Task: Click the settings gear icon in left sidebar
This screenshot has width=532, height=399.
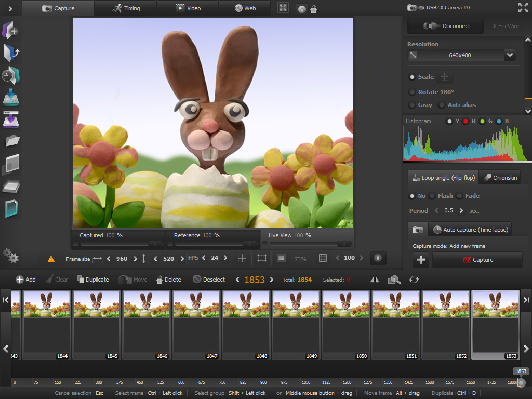Action: [10, 255]
